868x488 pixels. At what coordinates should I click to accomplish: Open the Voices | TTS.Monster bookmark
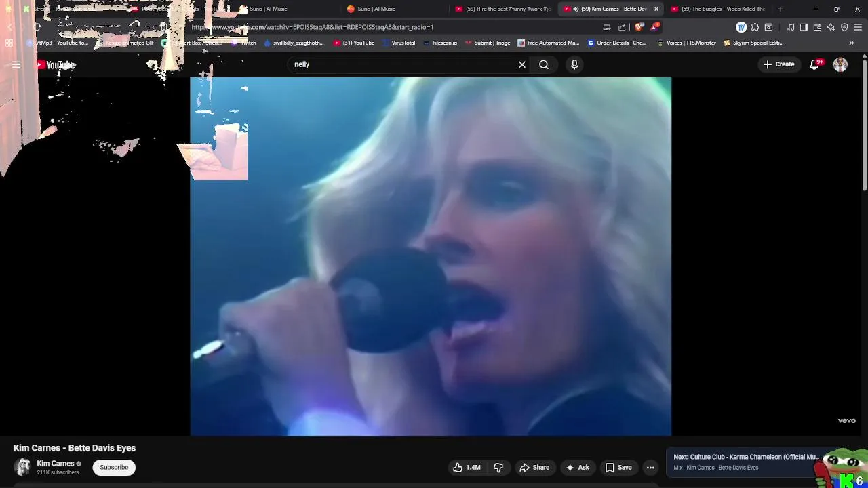[686, 43]
